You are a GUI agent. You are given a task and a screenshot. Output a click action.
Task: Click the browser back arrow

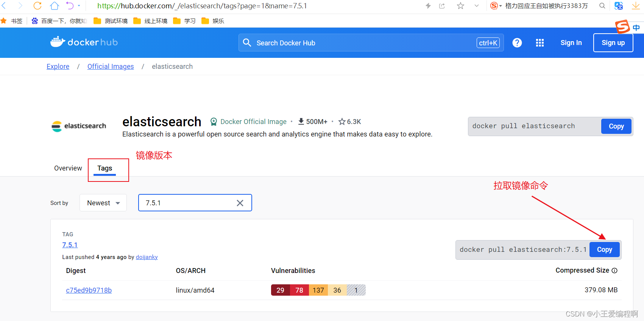tap(4, 6)
